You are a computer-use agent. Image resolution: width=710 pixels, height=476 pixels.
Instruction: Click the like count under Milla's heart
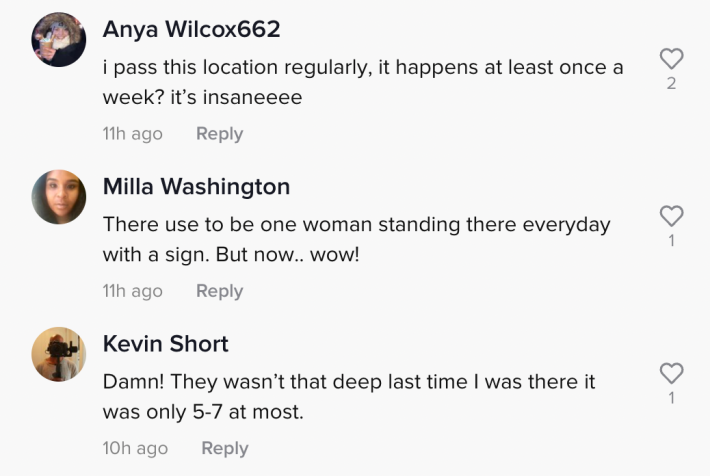coord(672,240)
